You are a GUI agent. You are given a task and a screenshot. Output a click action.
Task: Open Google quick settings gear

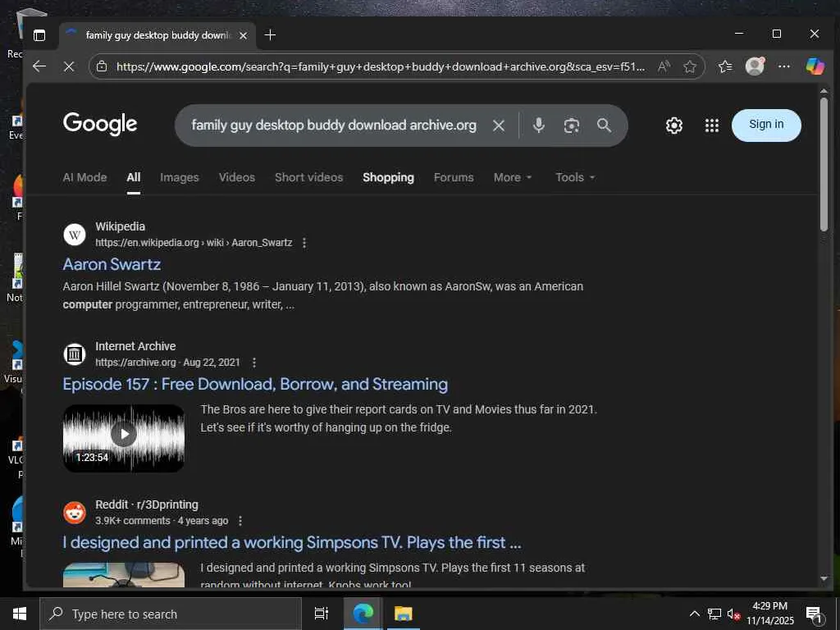tap(674, 126)
